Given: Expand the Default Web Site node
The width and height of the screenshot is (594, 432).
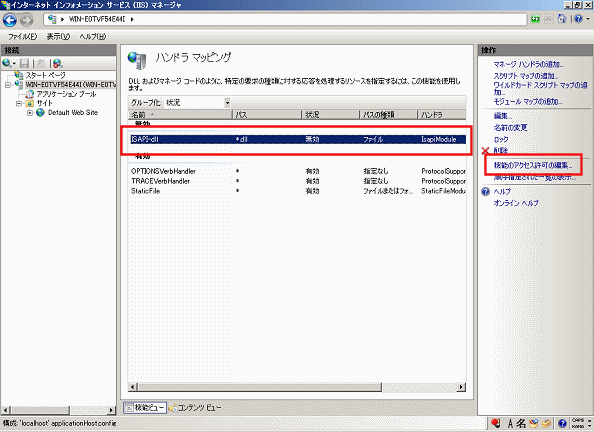Looking at the screenshot, I should (30, 113).
